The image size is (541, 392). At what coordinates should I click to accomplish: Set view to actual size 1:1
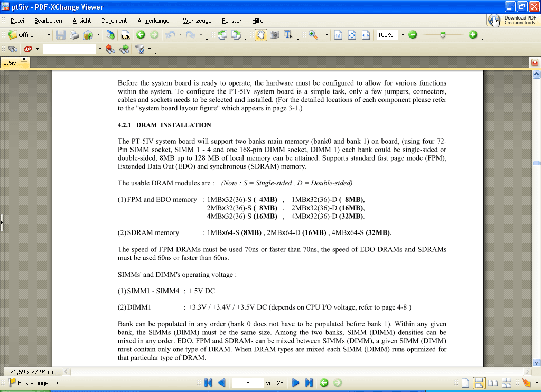338,35
